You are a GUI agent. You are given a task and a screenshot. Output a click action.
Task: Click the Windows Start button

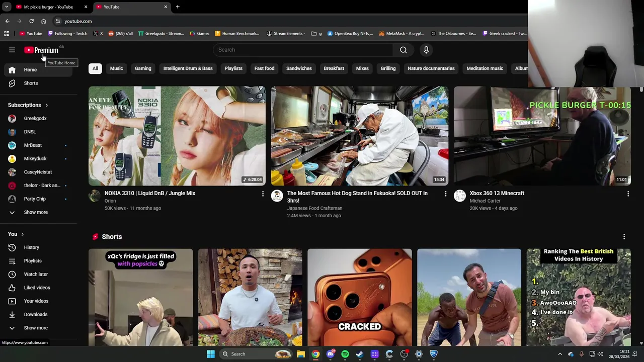211,354
